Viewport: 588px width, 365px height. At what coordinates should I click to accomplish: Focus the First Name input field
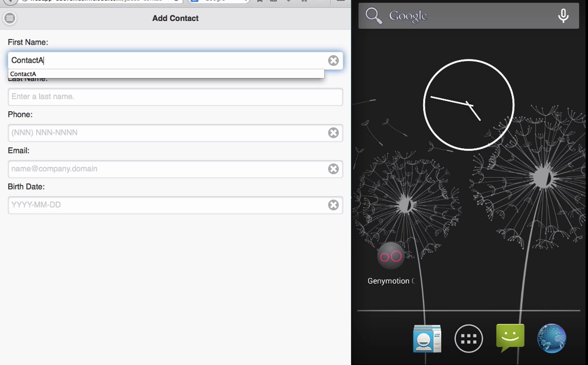pos(175,61)
